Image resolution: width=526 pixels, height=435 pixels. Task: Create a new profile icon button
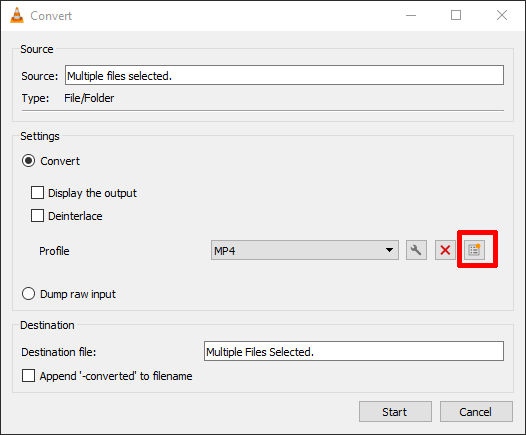pyautogui.click(x=474, y=250)
